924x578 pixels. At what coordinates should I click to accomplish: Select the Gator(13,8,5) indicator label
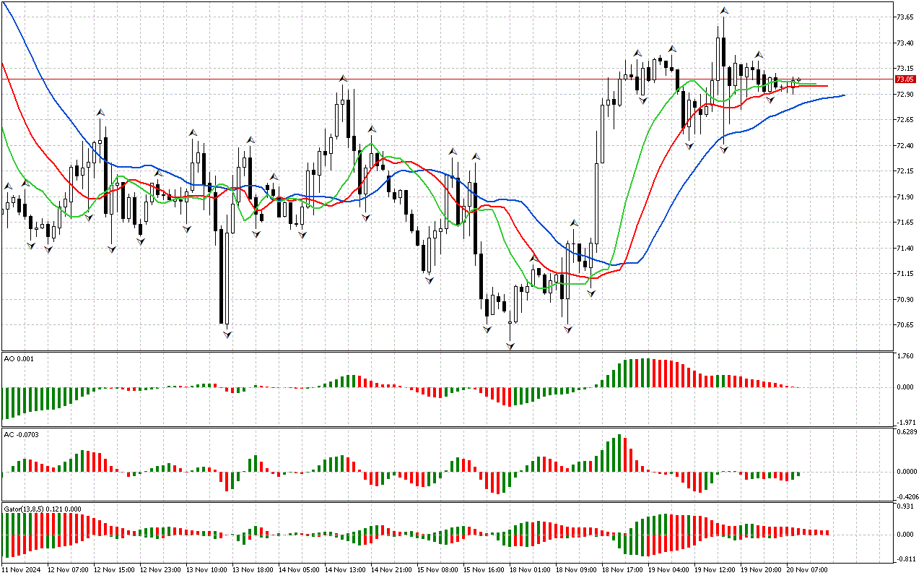(x=43, y=509)
